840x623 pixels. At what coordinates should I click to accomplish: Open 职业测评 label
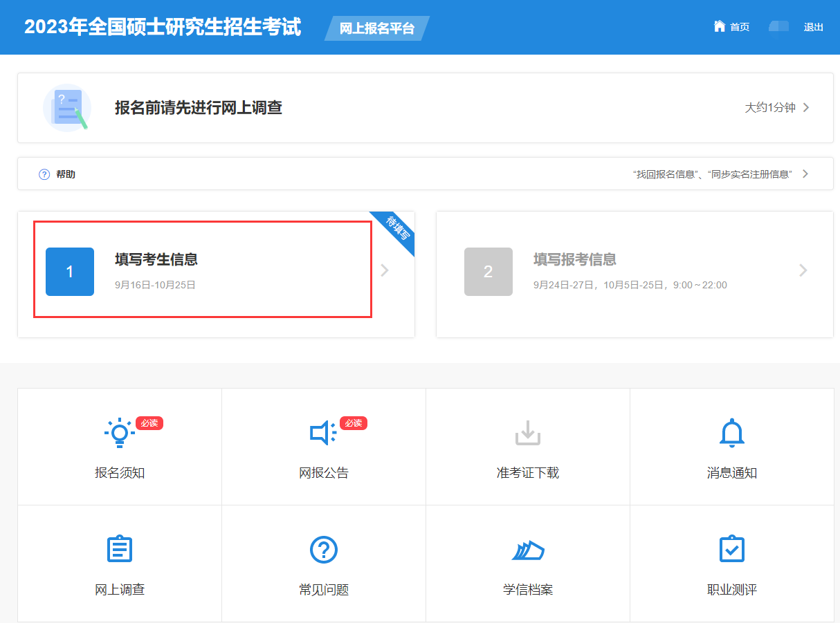[x=732, y=590]
